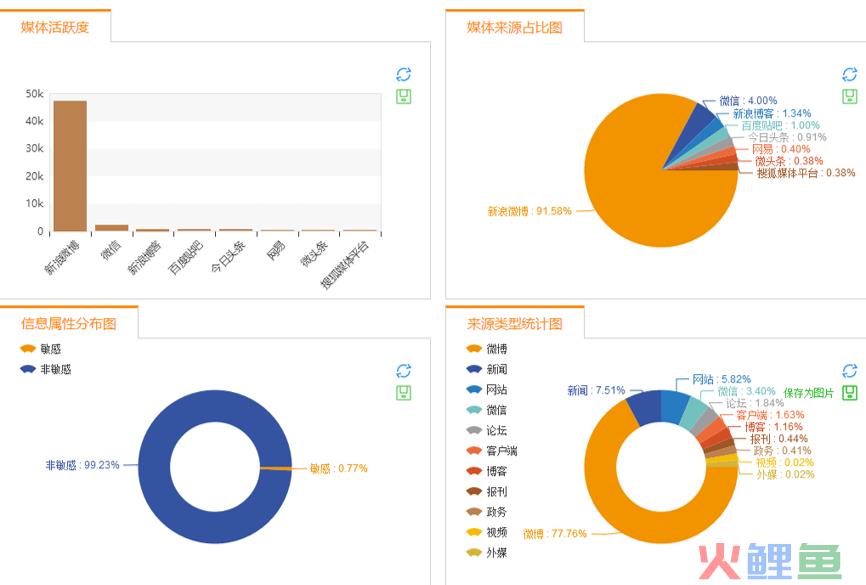Click the donut label 非敏感 : 99.23%

[x=82, y=465]
